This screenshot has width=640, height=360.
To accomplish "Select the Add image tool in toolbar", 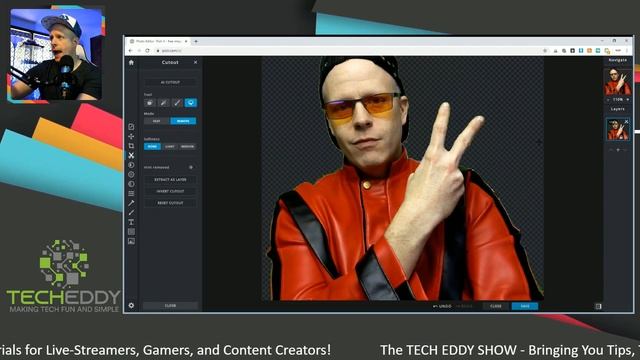I will pyautogui.click(x=131, y=241).
